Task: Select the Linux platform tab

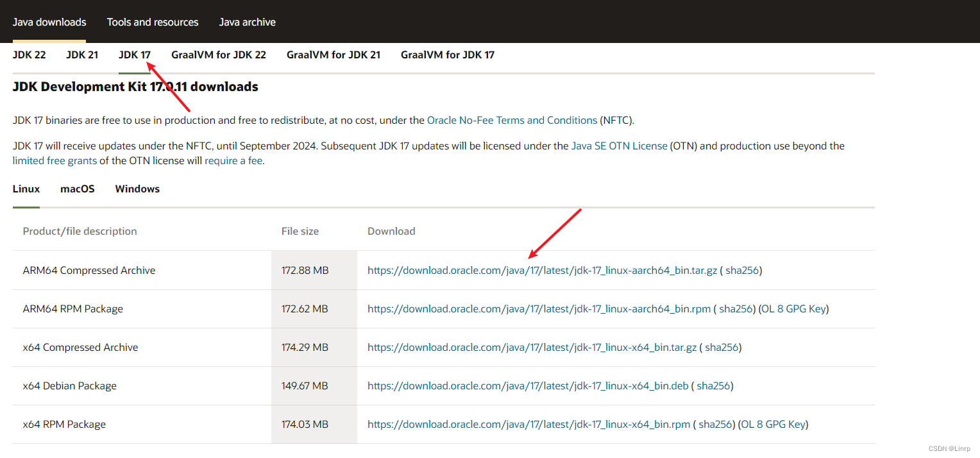Action: point(26,189)
